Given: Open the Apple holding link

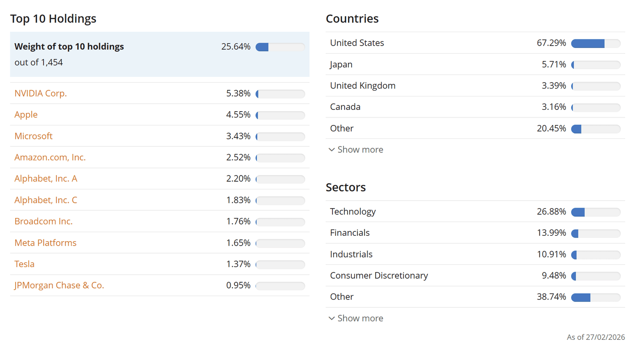Looking at the screenshot, I should point(26,115).
